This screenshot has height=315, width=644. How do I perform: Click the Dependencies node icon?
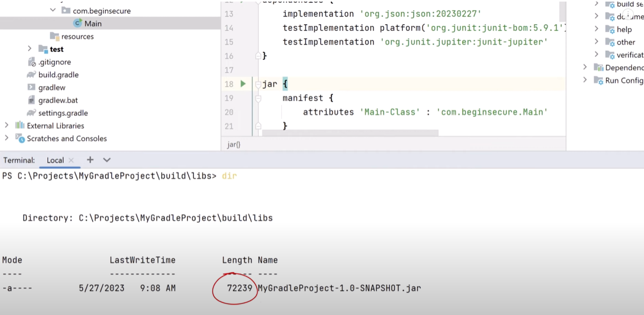[x=598, y=68]
